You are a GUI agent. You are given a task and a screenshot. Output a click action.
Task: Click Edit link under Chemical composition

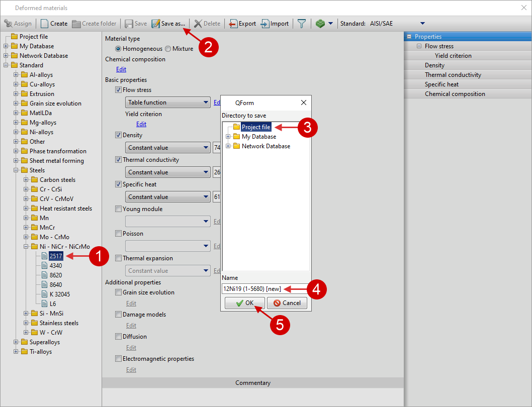pyautogui.click(x=121, y=69)
